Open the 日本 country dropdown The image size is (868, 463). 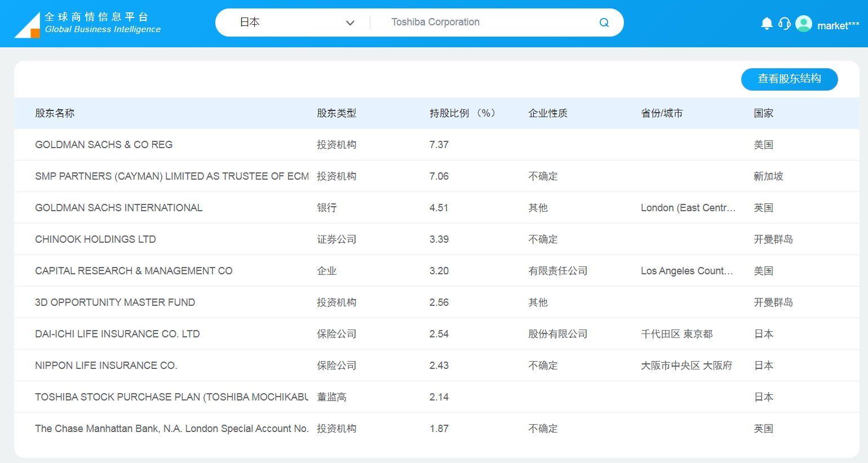(296, 23)
